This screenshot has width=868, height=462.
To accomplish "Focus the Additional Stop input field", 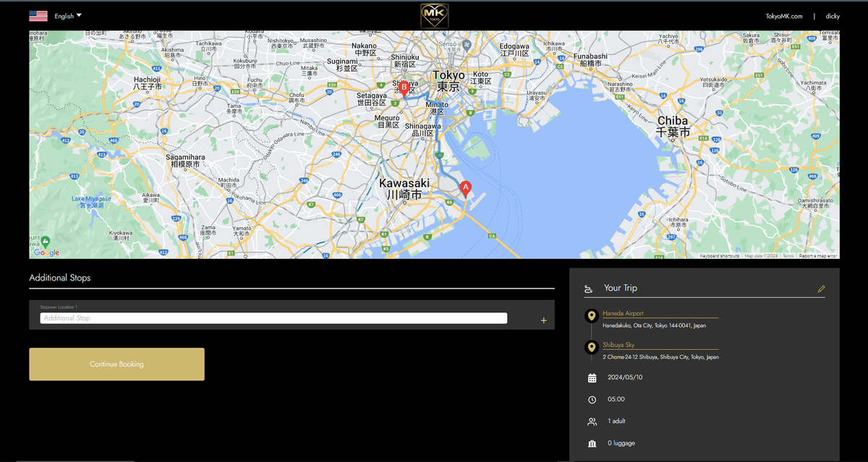I will tap(273, 318).
